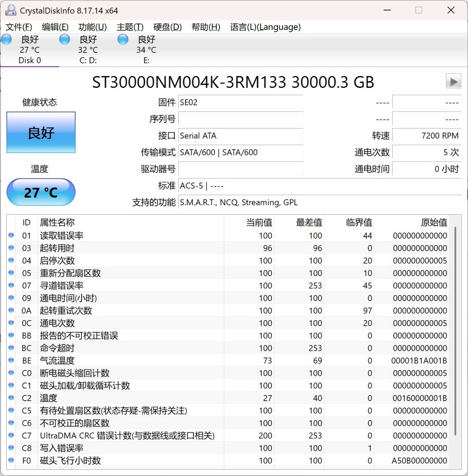Click status dot for attribute 0C 通电次数
This screenshot has height=476, width=468.
(x=11, y=323)
